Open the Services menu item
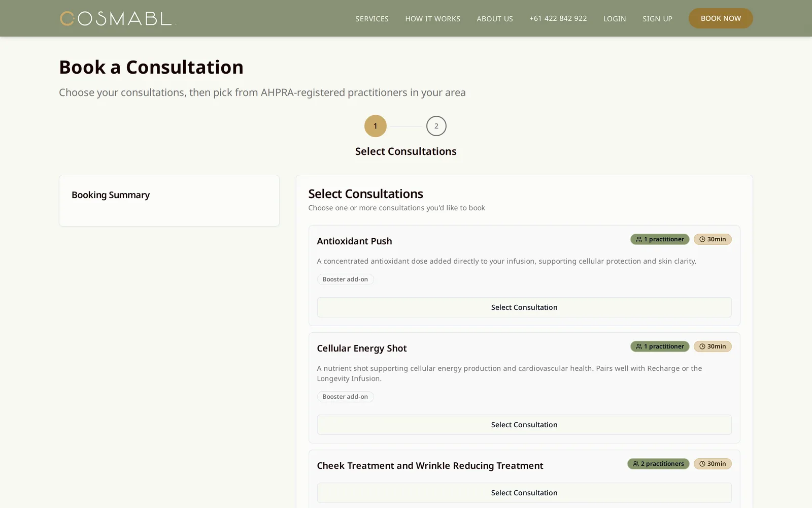The width and height of the screenshot is (812, 508). click(x=372, y=19)
